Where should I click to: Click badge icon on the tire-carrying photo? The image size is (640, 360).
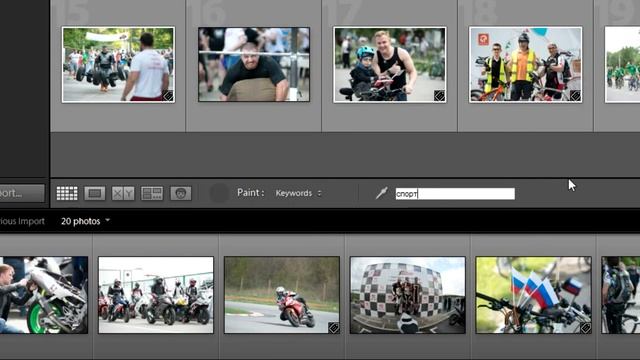tap(168, 96)
